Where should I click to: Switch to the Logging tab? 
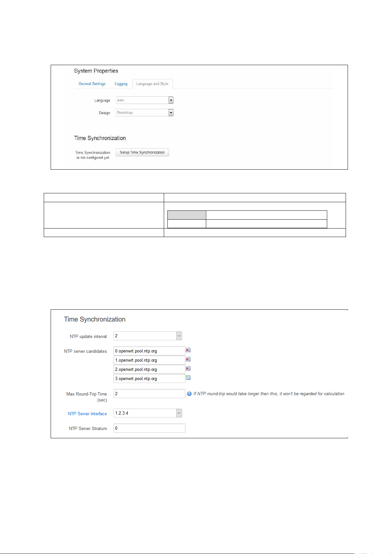coord(121,84)
